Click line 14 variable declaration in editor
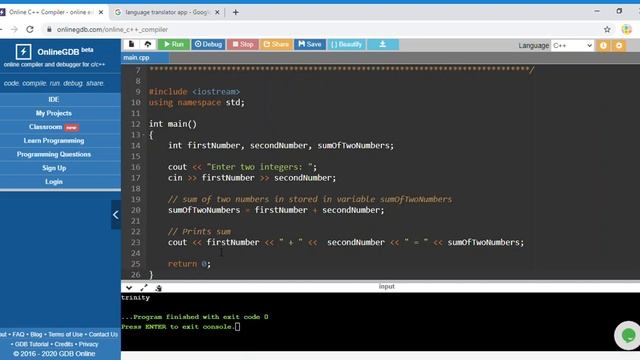Viewport: 640px width, 360px height. point(281,146)
